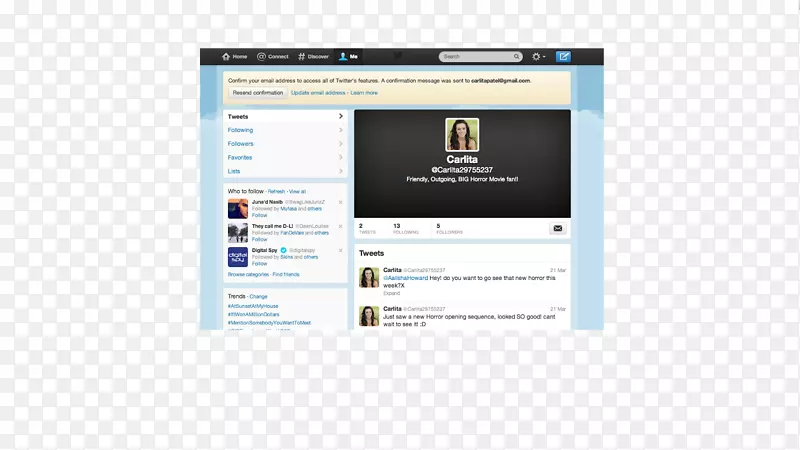Open They call me D-L! avatar thumbnail
This screenshot has width=800, height=450.
point(238,233)
